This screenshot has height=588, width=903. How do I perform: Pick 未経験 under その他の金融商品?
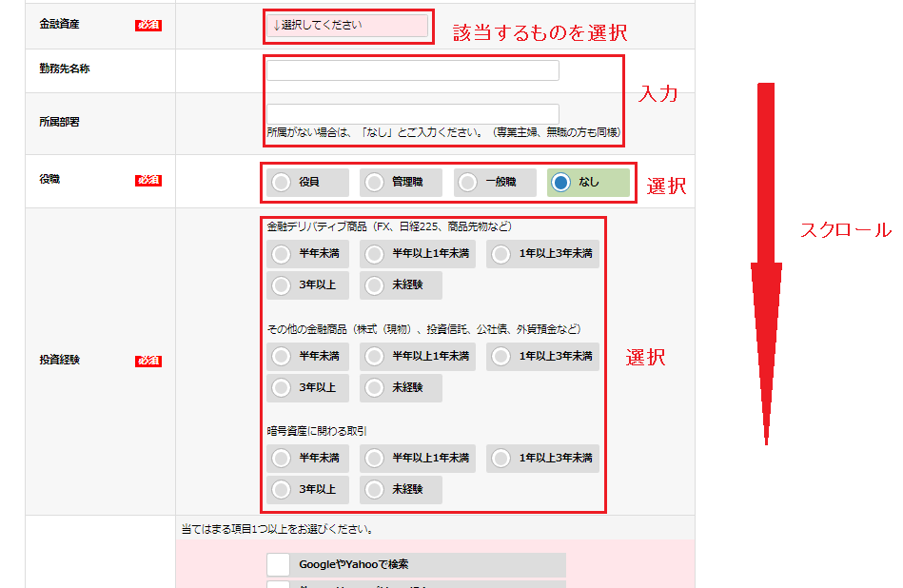coord(375,388)
